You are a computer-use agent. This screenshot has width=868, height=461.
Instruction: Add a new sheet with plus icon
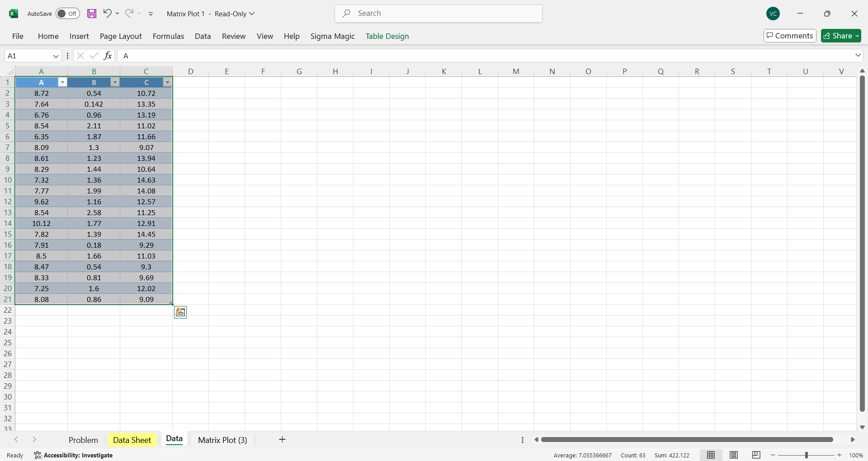tap(282, 439)
